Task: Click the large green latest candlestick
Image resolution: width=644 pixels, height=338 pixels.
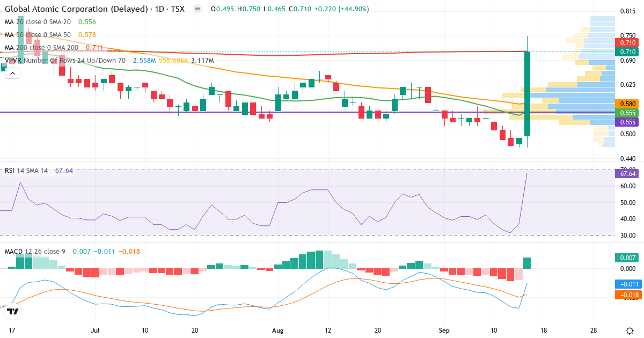Action: click(528, 94)
